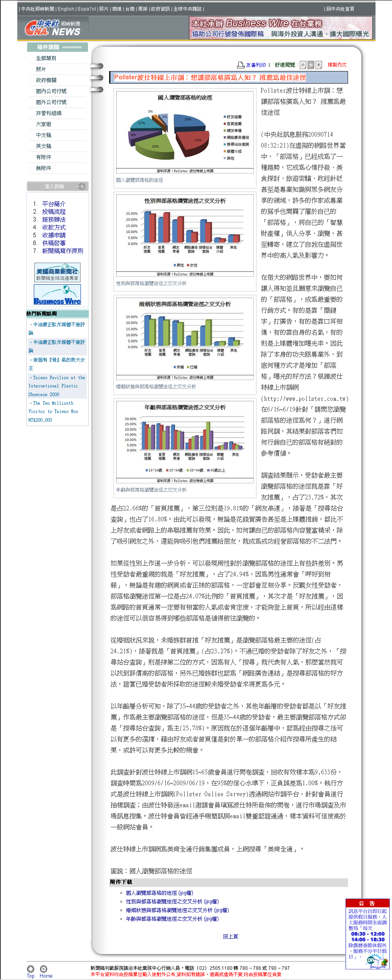Click the arrow icon on 登入投稿
This screenshot has width=392, height=980.
click(81, 186)
